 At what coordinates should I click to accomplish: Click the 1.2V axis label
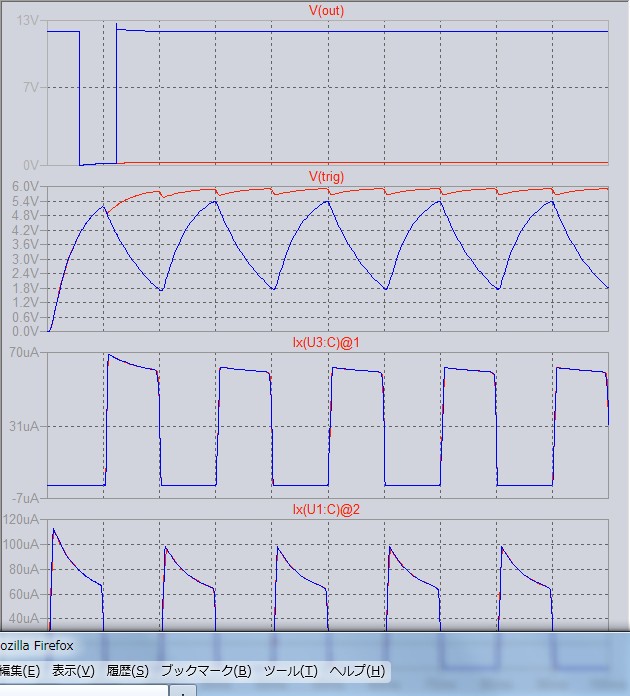click(25, 303)
